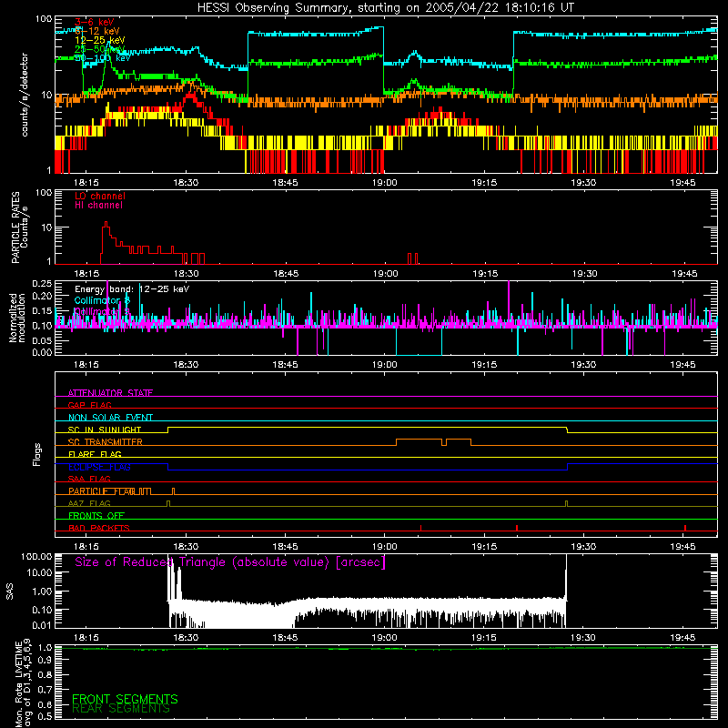Viewport: 728px width, 728px height.
Task: Select the NON SOLAR EVENT flag label
Action: pos(110,418)
